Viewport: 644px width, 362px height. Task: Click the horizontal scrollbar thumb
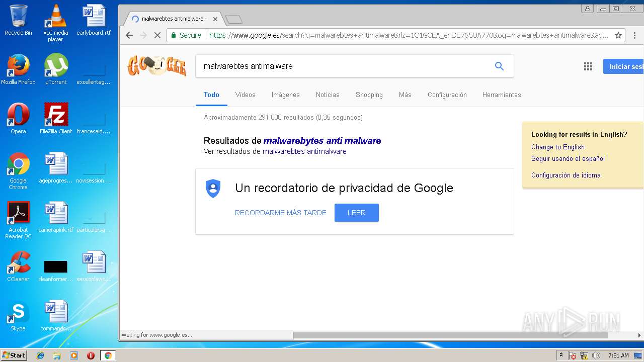[450, 335]
